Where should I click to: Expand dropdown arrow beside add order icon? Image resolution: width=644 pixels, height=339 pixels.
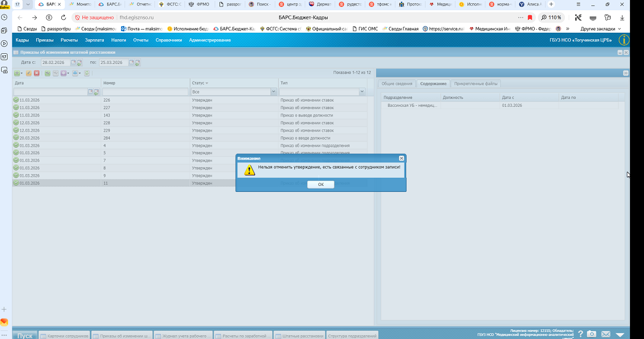coord(22,74)
